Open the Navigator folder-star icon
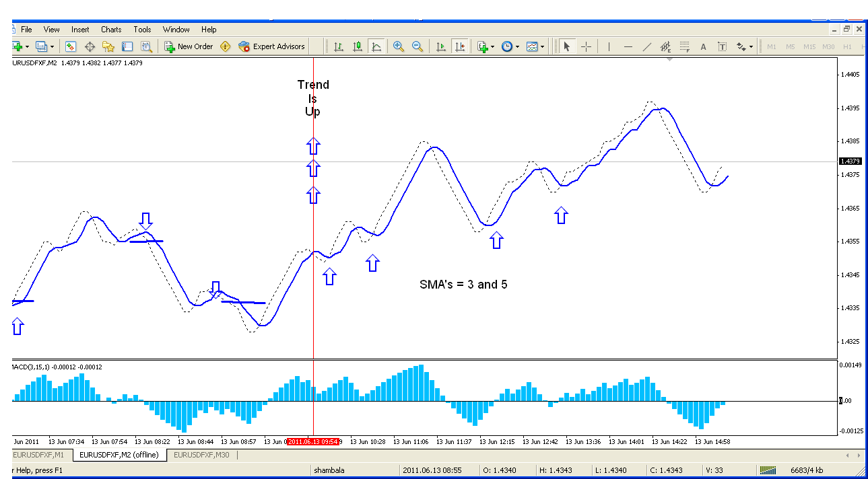 click(x=108, y=46)
